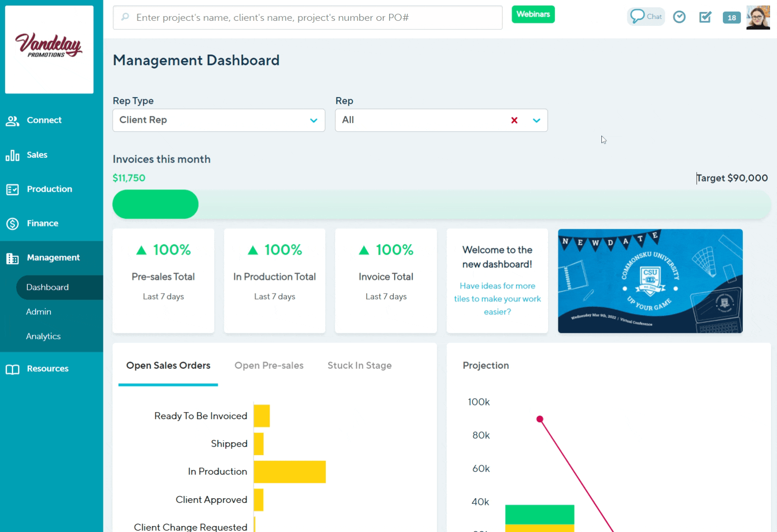The image size is (777, 532).
Task: Click the Resources book icon
Action: click(x=13, y=369)
